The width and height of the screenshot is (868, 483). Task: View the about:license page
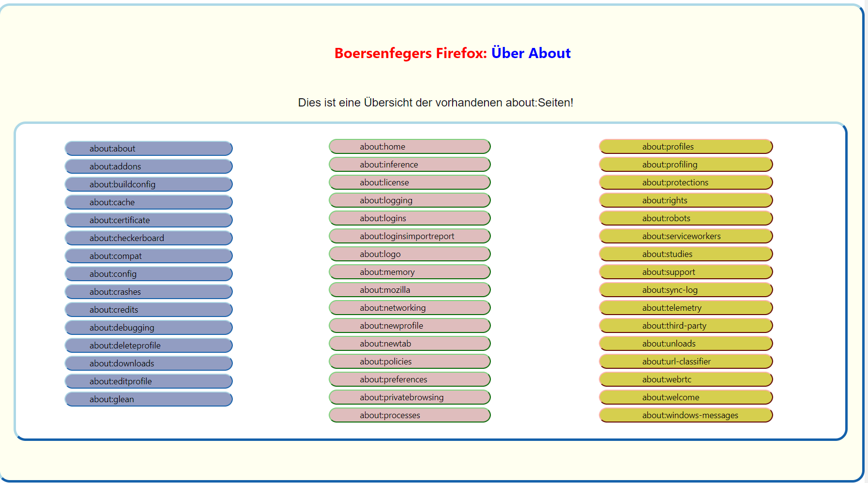410,182
